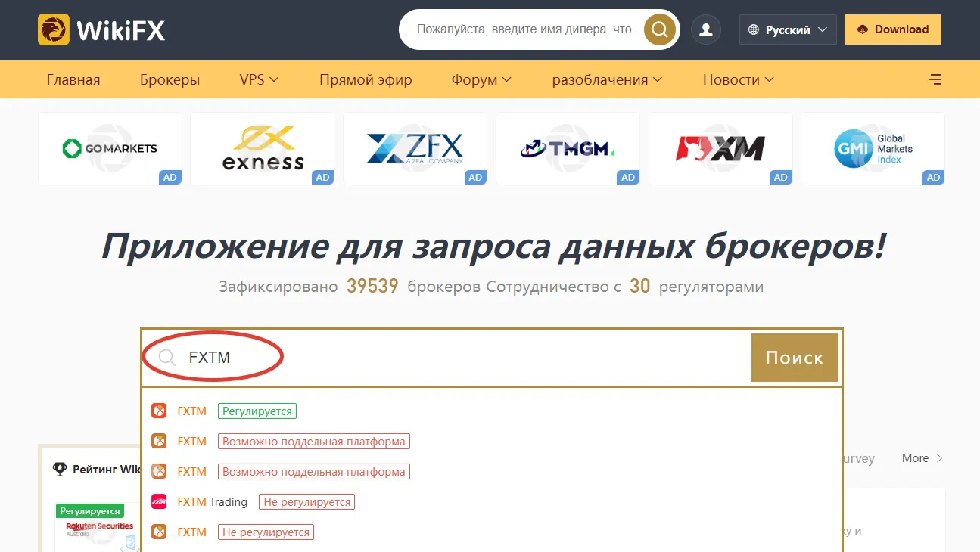Expand the Новости menu

tap(738, 79)
